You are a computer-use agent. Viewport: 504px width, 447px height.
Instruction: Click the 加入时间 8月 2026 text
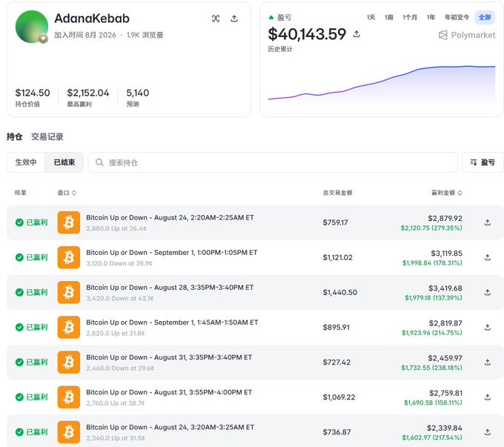coord(84,35)
